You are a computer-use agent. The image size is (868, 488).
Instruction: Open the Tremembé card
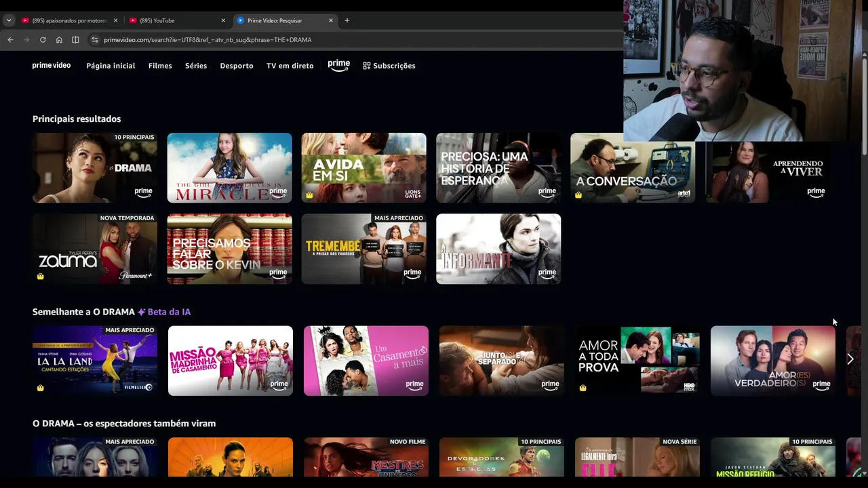(364, 249)
